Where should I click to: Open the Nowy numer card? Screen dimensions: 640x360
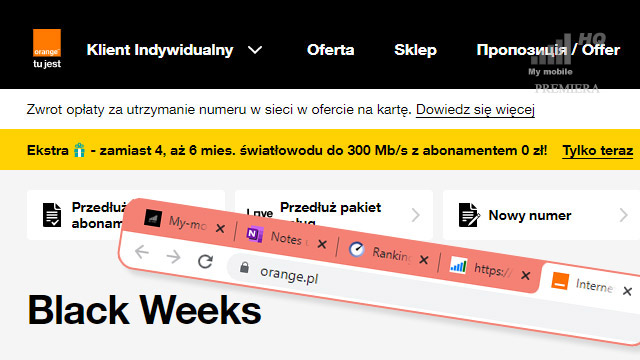541,215
